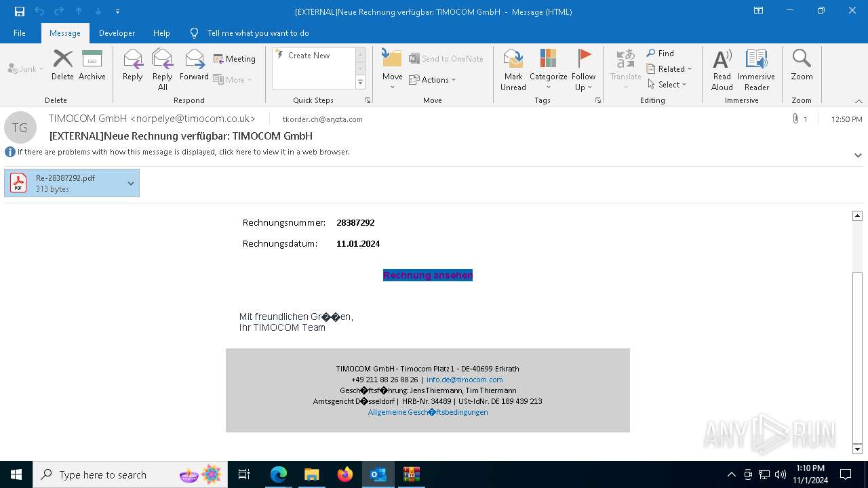Open the Move dropdown
868x488 pixels.
[392, 70]
